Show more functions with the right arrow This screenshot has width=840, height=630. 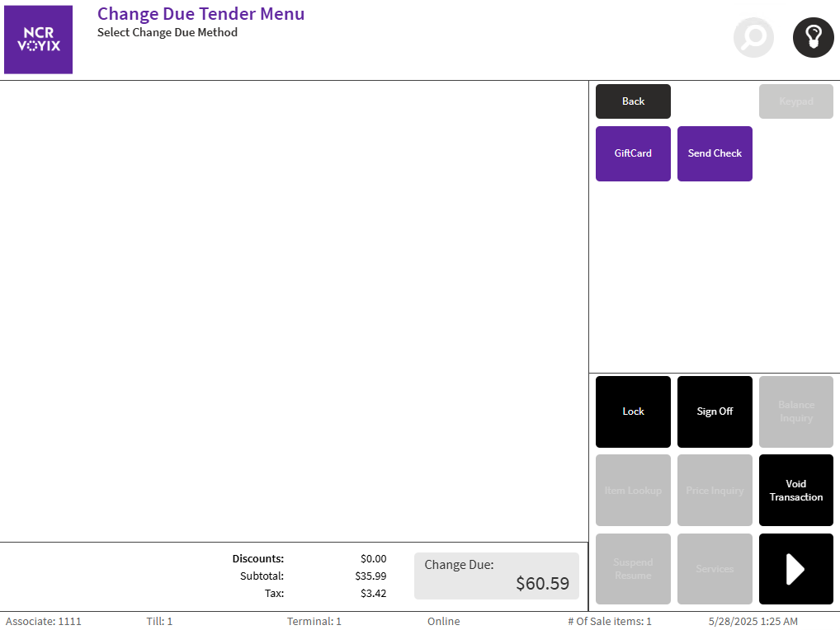click(795, 568)
